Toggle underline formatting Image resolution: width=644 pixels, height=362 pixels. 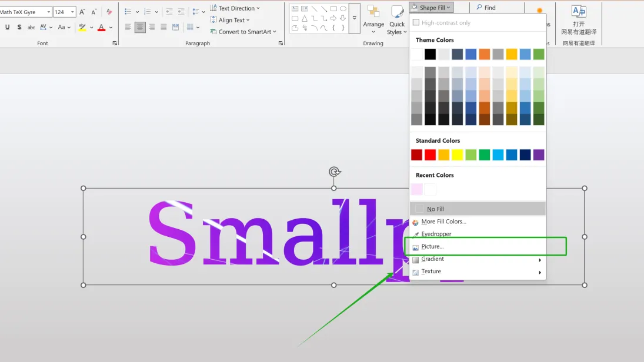pos(7,27)
